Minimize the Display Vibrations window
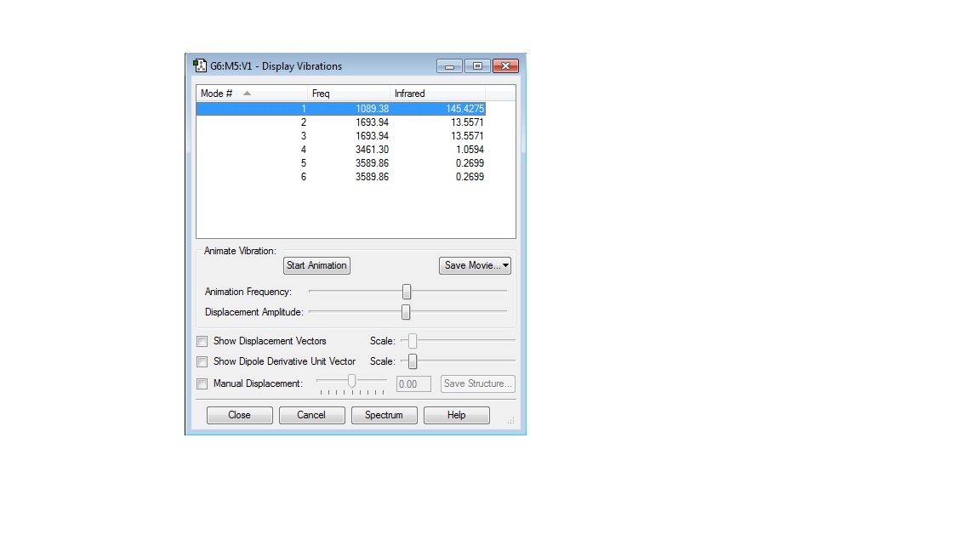Viewport: 980px width, 551px height. click(449, 66)
